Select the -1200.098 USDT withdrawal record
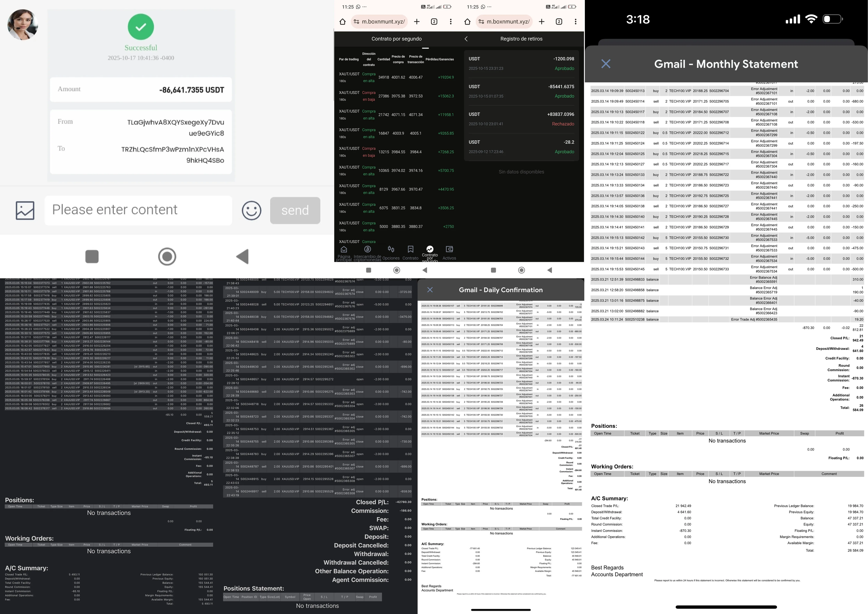 [x=521, y=64]
